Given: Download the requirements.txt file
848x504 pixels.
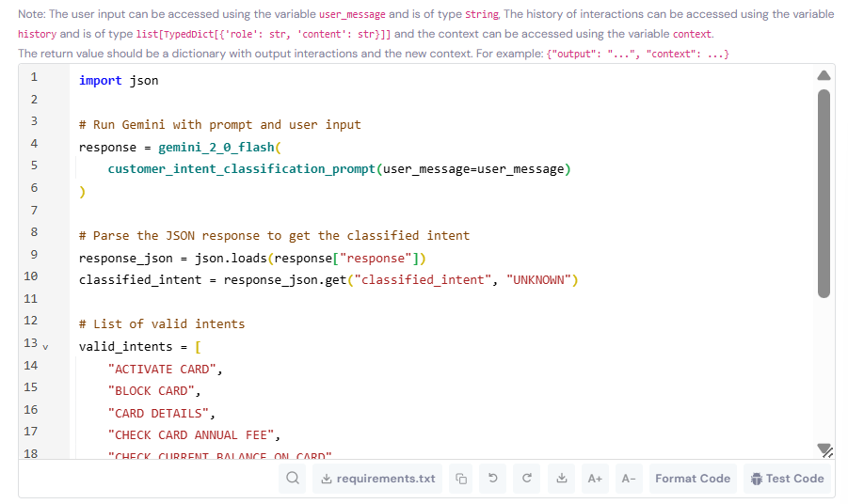Looking at the screenshot, I should [378, 479].
